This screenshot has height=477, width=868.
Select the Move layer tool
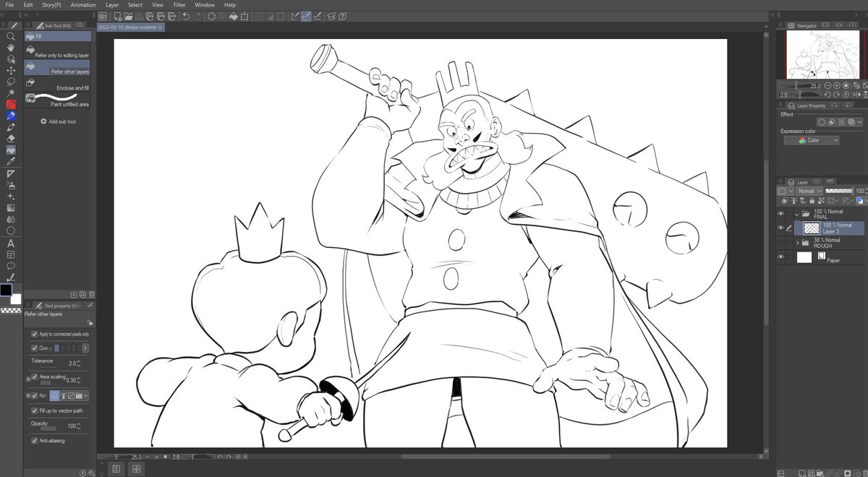[x=11, y=70]
